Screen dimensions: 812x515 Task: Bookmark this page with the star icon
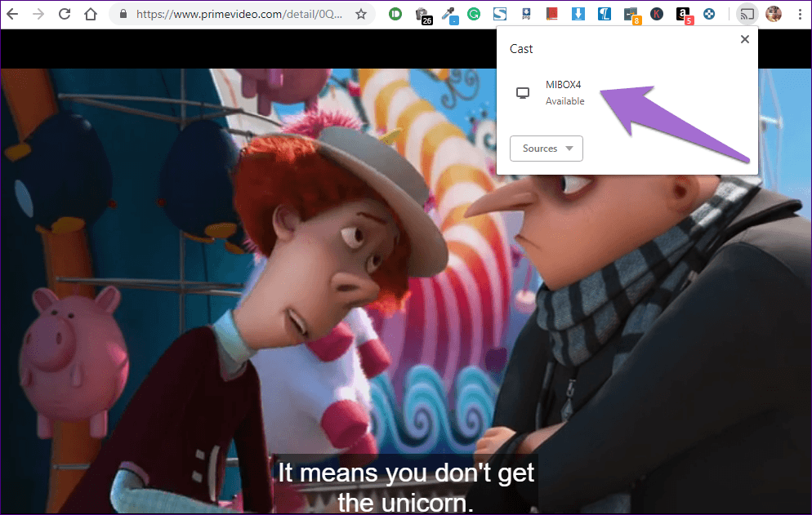click(360, 14)
